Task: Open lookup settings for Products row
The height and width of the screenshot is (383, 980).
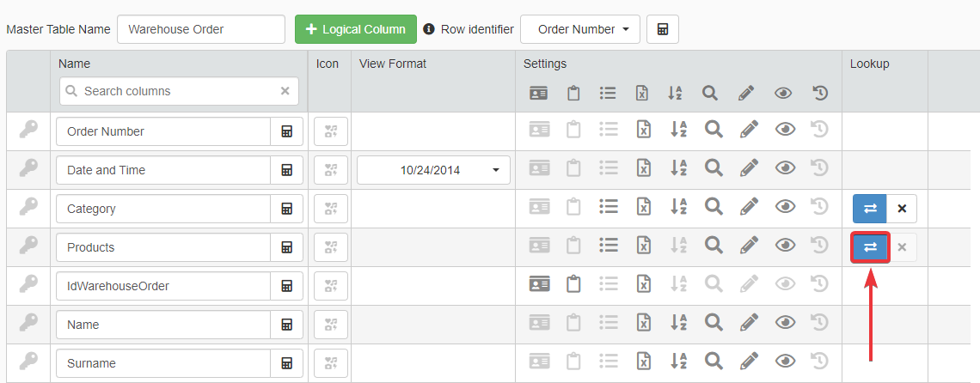Action: pos(870,247)
